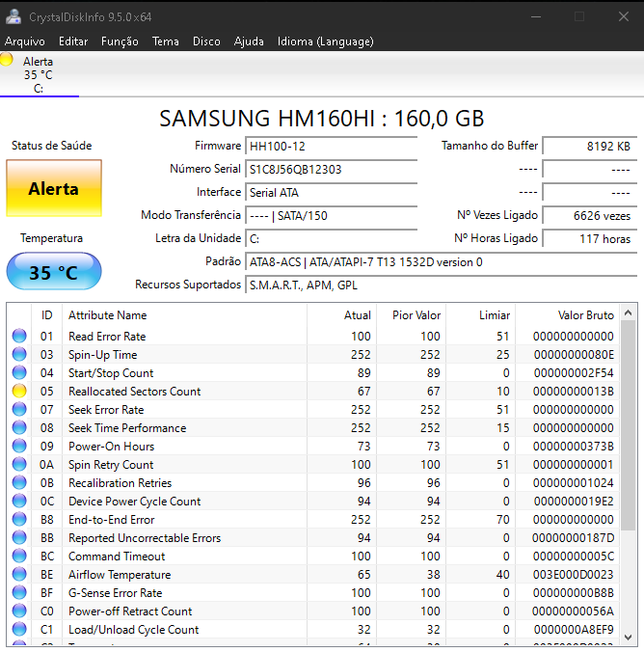The image size is (644, 652).
Task: Select the Airflow Temperature attribute name
Action: coord(120,575)
